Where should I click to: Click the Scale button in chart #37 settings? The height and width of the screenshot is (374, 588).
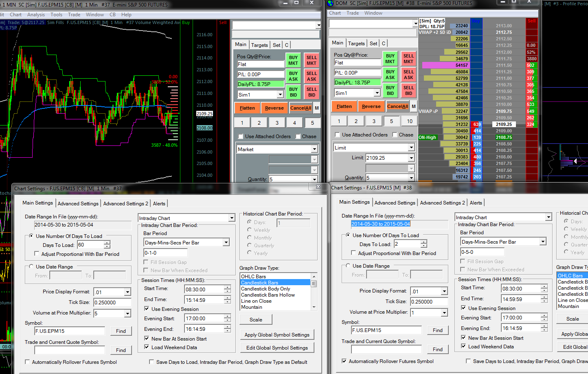point(256,320)
